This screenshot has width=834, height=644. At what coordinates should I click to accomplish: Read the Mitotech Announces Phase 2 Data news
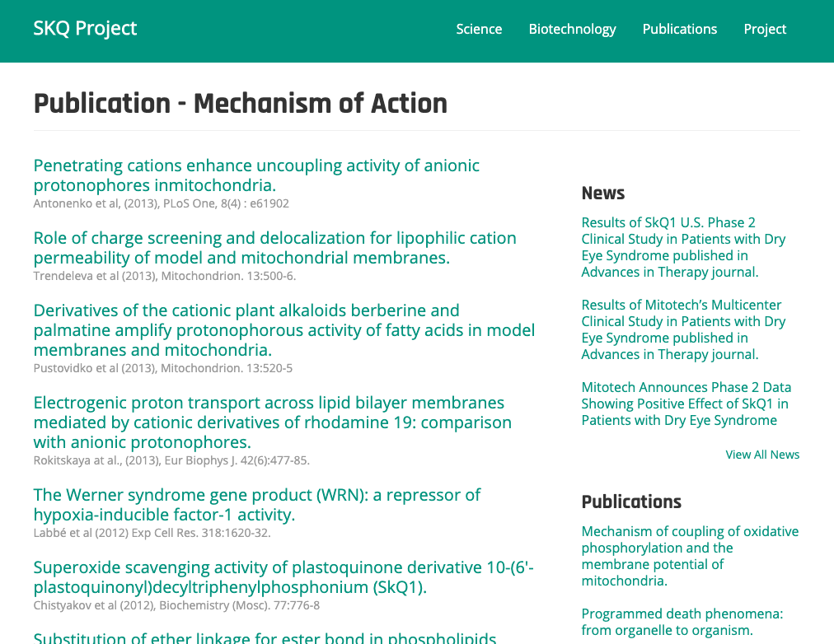686,404
